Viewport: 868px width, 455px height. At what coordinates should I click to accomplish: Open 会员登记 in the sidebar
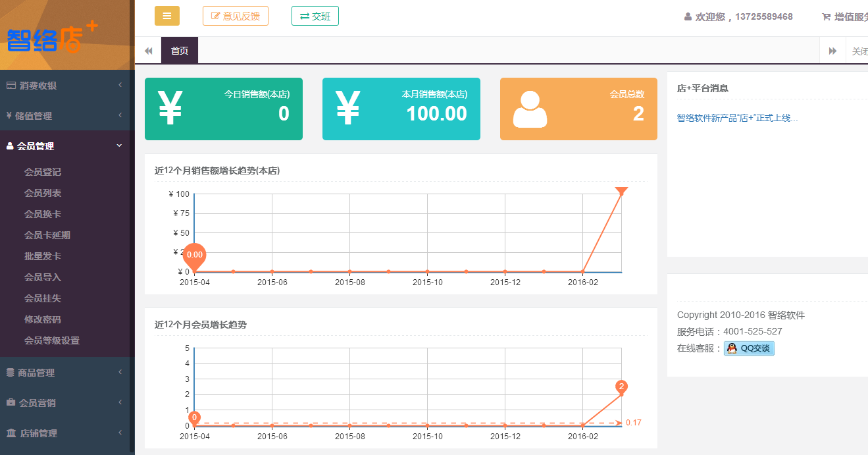pos(43,172)
